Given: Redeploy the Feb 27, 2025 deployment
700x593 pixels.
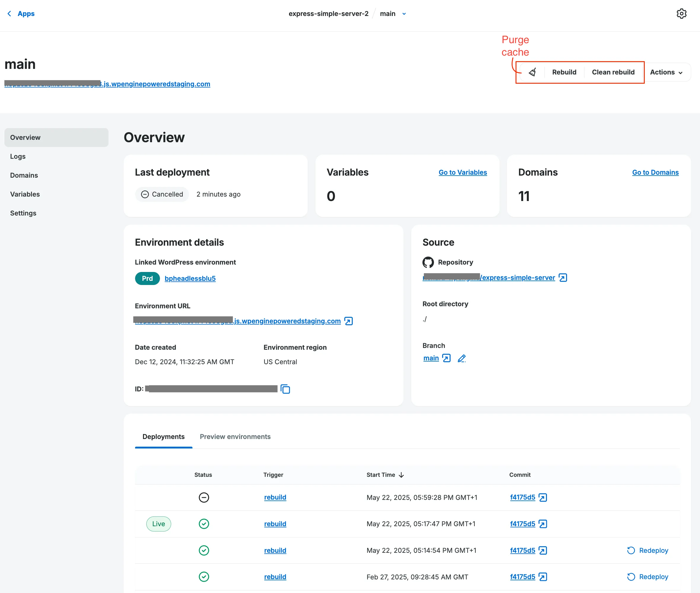Looking at the screenshot, I should tap(647, 577).
